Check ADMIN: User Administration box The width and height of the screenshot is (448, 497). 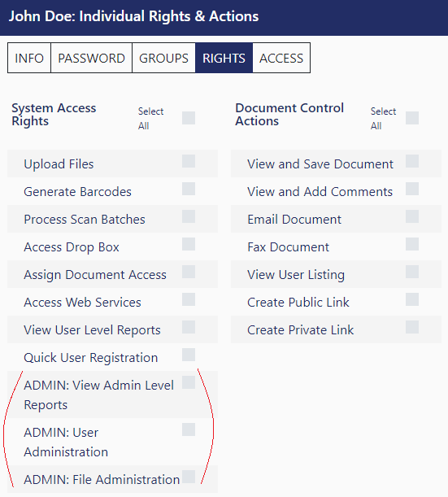click(189, 429)
